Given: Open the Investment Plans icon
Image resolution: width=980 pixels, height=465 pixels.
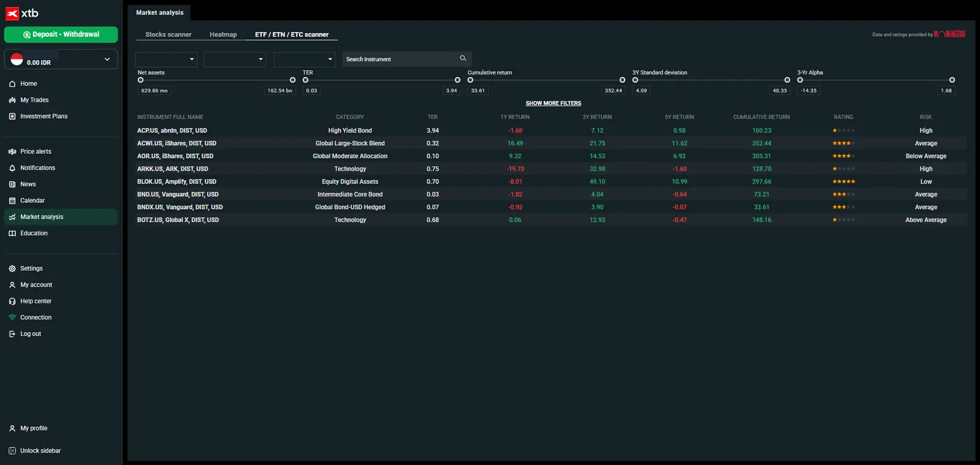Looking at the screenshot, I should (x=12, y=116).
